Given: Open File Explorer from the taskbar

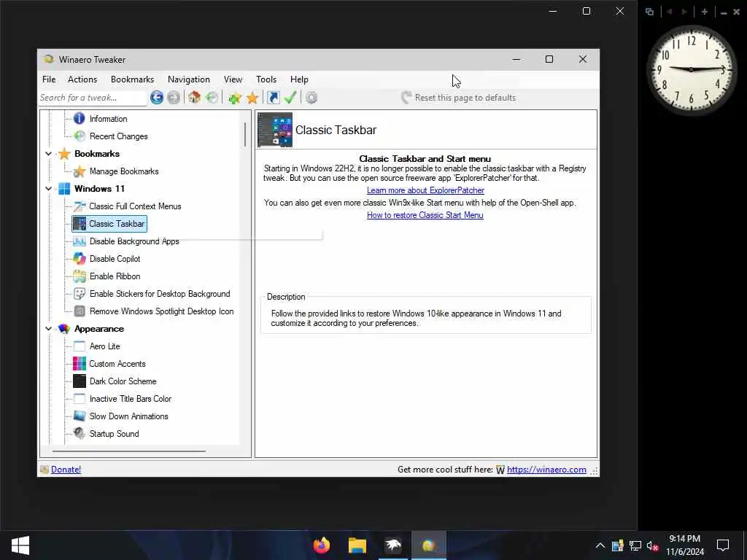Looking at the screenshot, I should click(357, 545).
